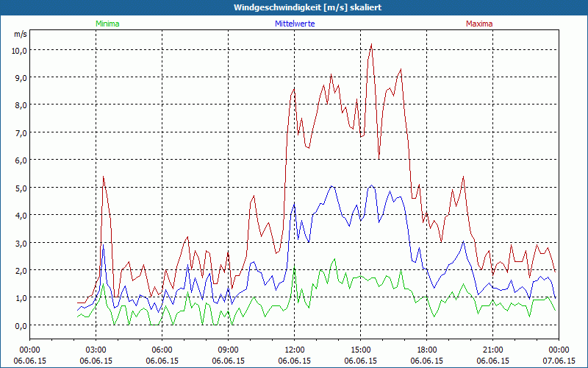Click the red Maxima legend label
This screenshot has height=368, width=588.
479,24
